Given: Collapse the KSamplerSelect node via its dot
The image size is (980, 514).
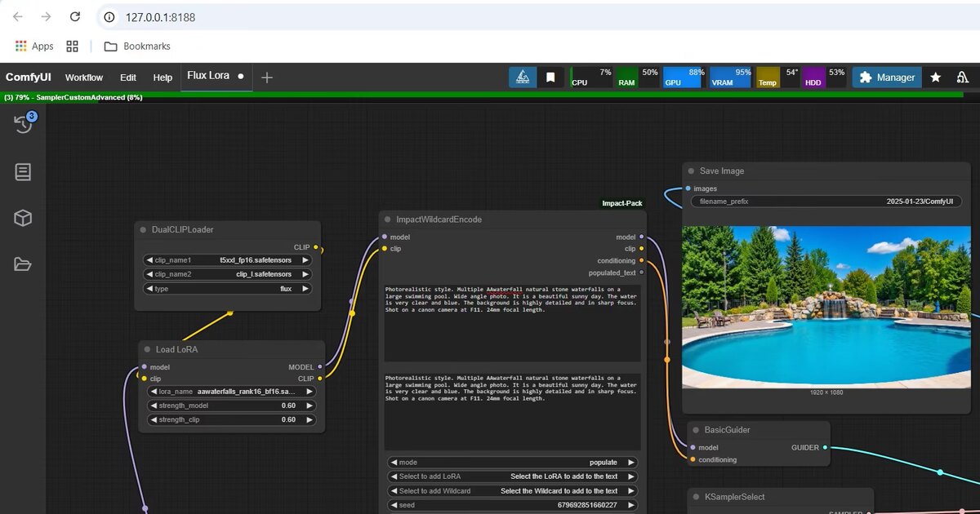Looking at the screenshot, I should click(x=696, y=497).
